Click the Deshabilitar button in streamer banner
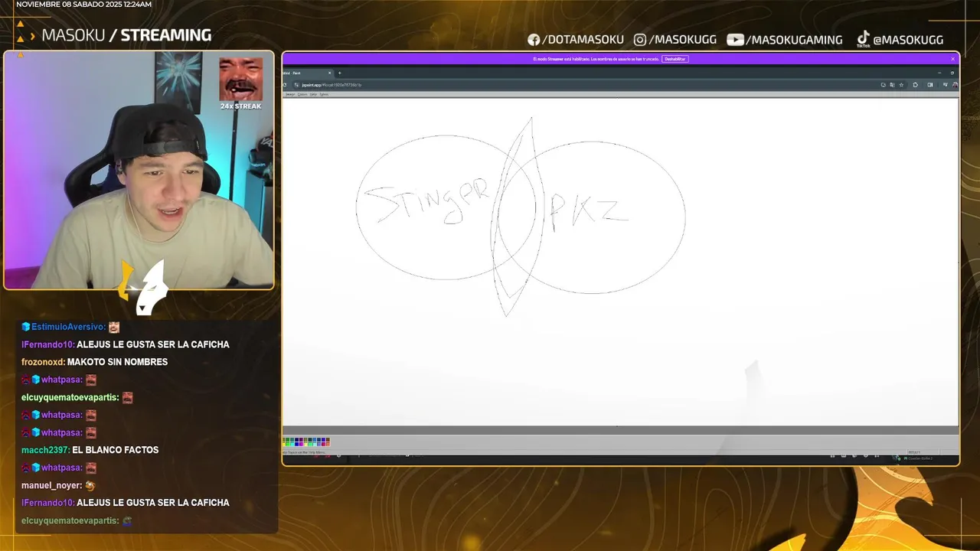Image resolution: width=980 pixels, height=551 pixels. pyautogui.click(x=675, y=59)
